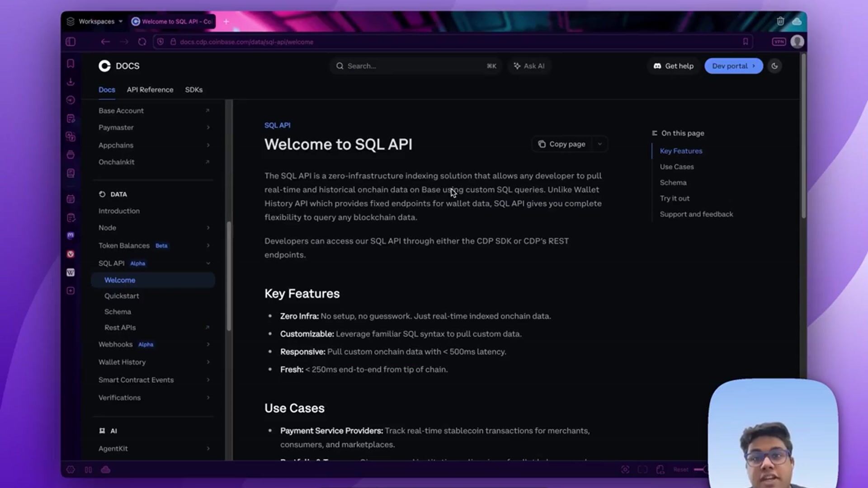
Task: Open Copy page dropdown arrow
Action: 600,144
